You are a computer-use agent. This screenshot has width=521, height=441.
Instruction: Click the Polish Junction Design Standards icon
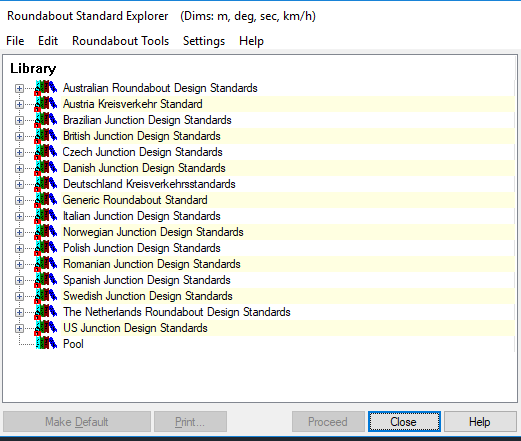(46, 248)
